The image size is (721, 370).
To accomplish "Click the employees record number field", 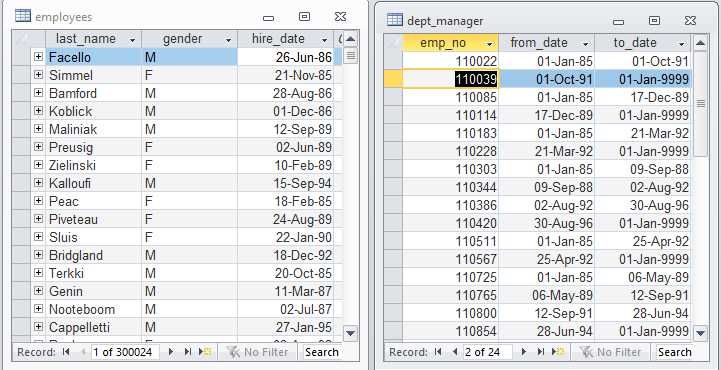I will click(x=125, y=352).
